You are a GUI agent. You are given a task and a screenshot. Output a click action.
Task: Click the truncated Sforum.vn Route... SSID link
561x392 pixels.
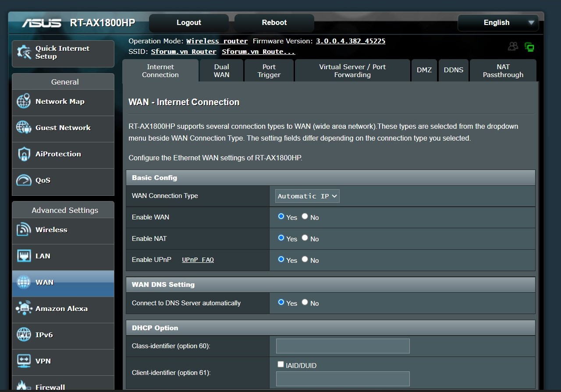[259, 52]
